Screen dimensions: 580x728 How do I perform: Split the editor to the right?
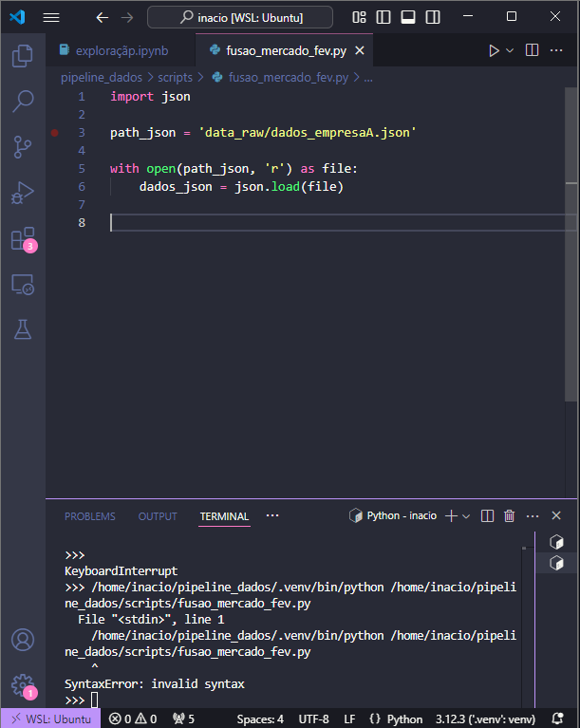click(532, 50)
